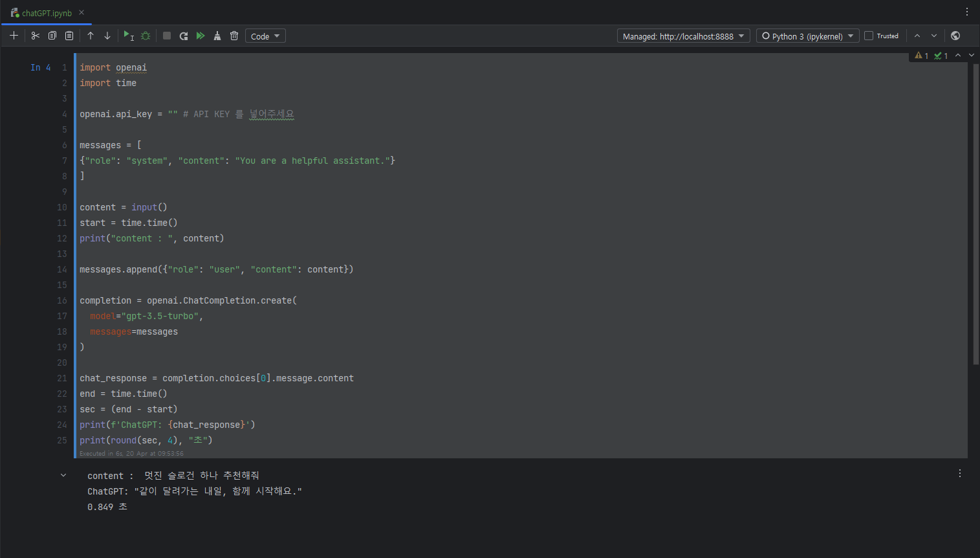
Task: Click the 'content = input()' line
Action: point(124,207)
